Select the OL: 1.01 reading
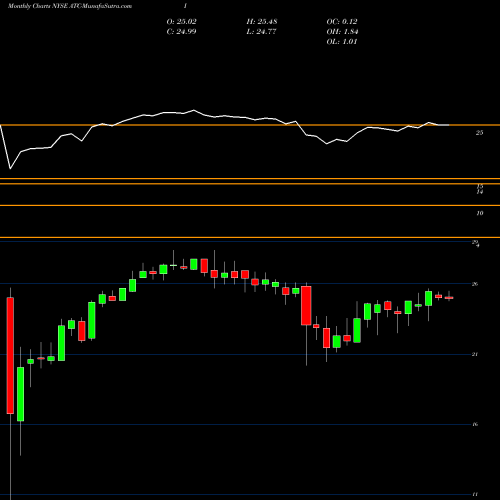The width and height of the screenshot is (500, 500). click(x=342, y=42)
